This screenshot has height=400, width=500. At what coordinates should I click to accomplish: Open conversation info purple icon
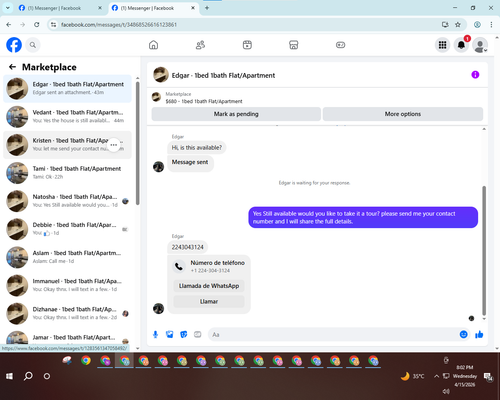tap(475, 75)
